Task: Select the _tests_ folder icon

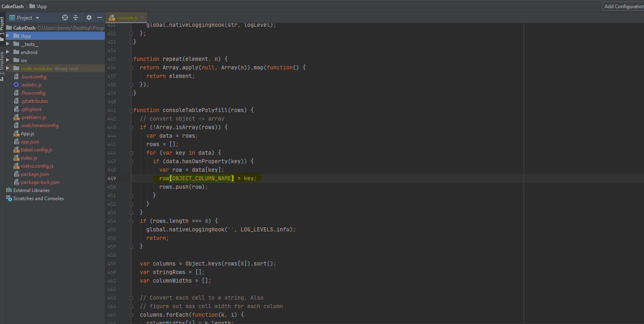Action: click(x=16, y=44)
